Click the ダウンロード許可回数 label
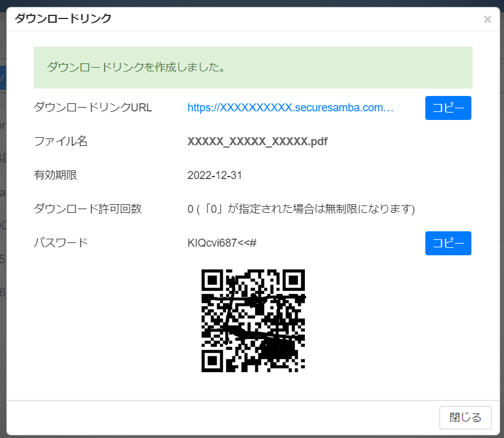The height and width of the screenshot is (438, 504). [88, 209]
